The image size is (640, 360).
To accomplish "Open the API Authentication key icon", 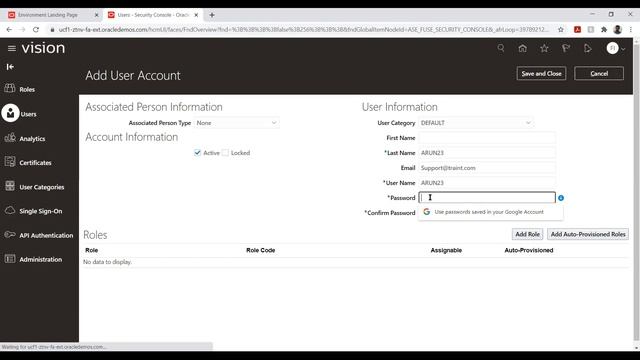I will (x=10, y=235).
